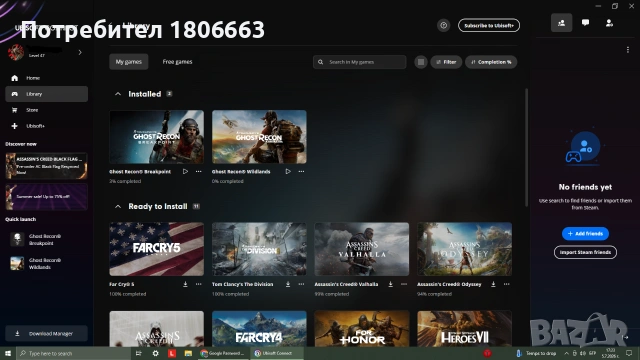Switch to My games tab
The image size is (640, 360).
click(129, 62)
